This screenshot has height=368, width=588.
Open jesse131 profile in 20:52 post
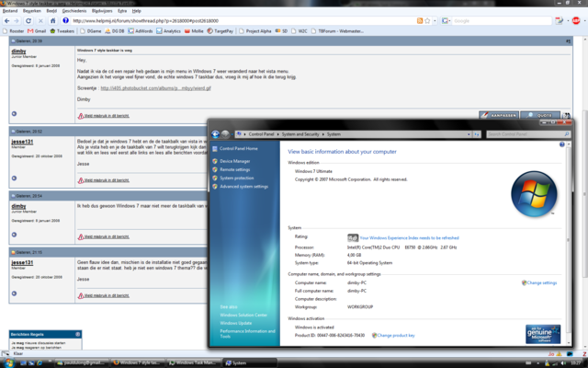coord(22,142)
